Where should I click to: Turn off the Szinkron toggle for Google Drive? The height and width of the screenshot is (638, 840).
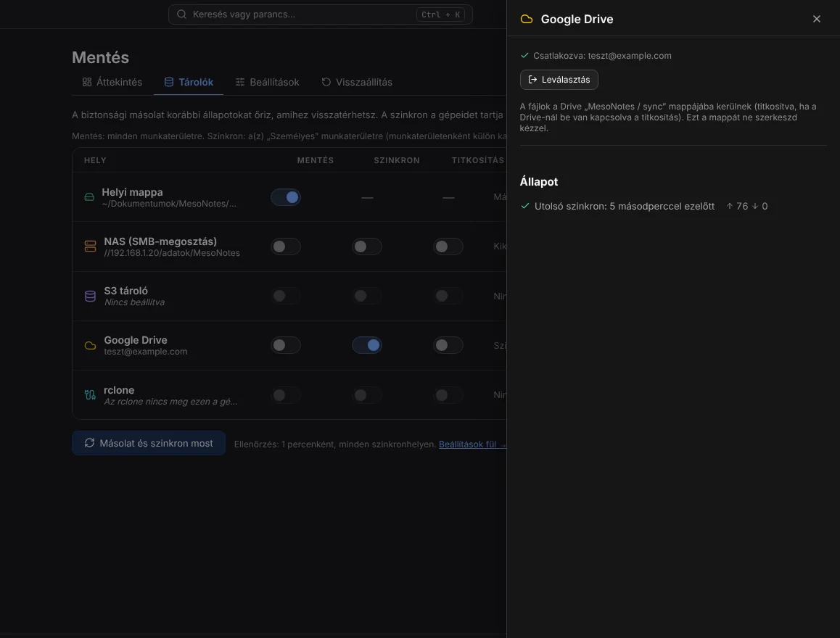point(367,345)
